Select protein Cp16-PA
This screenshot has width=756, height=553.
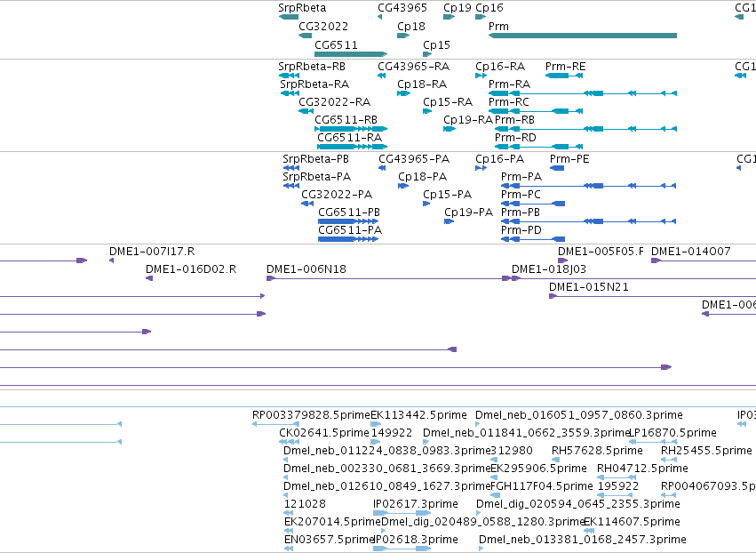(499, 159)
